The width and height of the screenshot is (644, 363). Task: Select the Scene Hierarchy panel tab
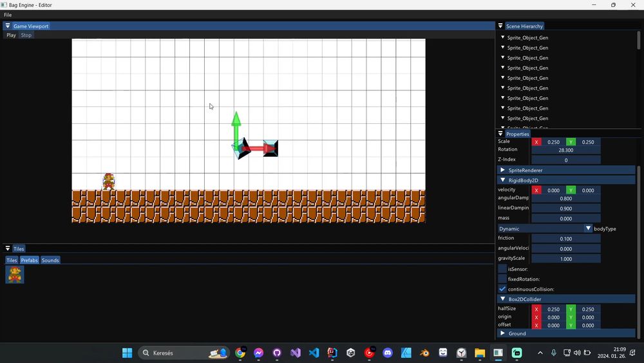[x=524, y=26]
